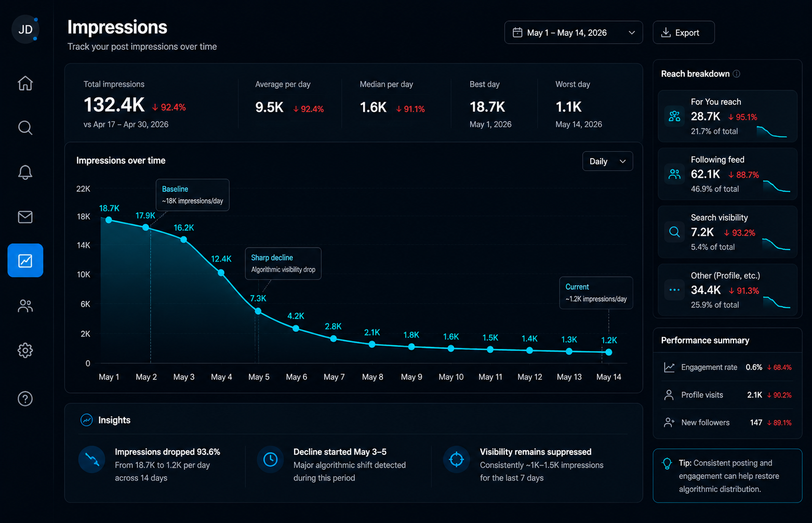Open the Following feed card

727,174
